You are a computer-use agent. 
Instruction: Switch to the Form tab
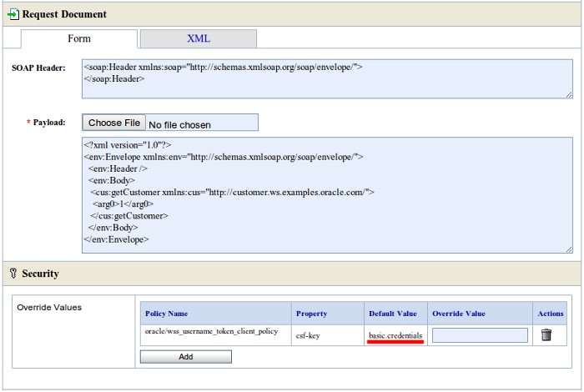79,38
